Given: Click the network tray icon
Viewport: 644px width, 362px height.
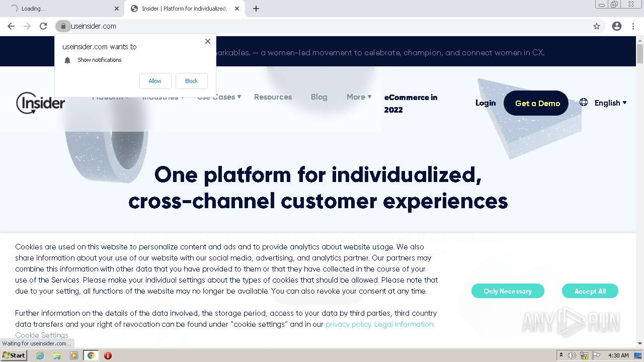Looking at the screenshot, I should click(584, 355).
